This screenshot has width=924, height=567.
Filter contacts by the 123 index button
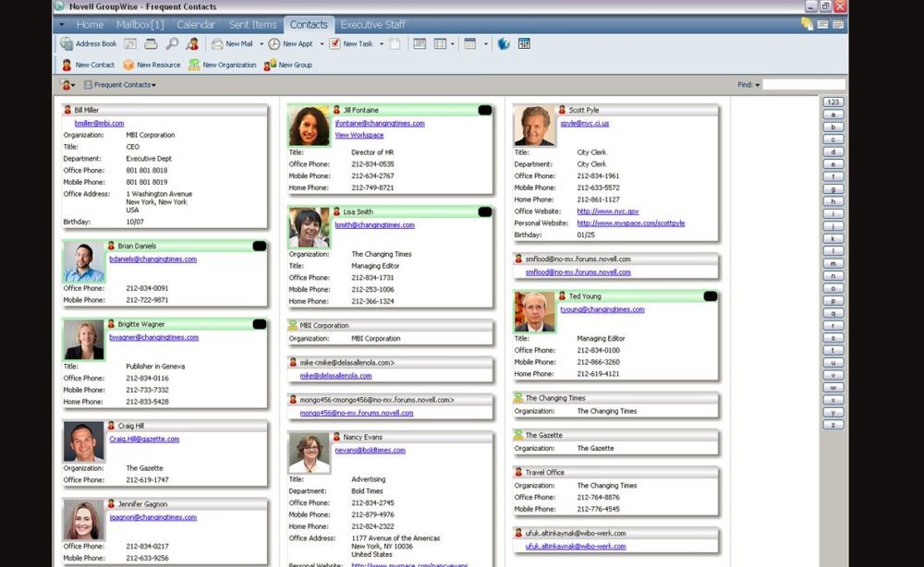pyautogui.click(x=833, y=102)
